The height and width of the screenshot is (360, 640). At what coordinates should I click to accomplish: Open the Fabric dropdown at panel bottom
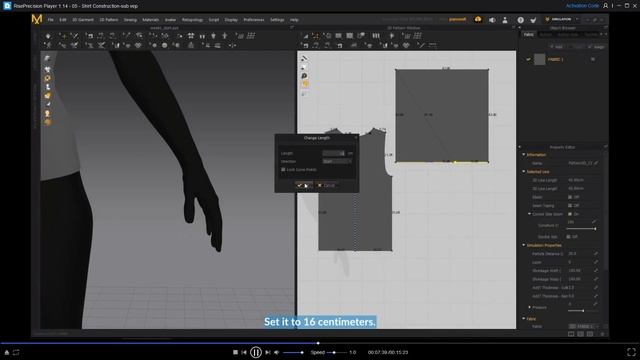click(584, 327)
